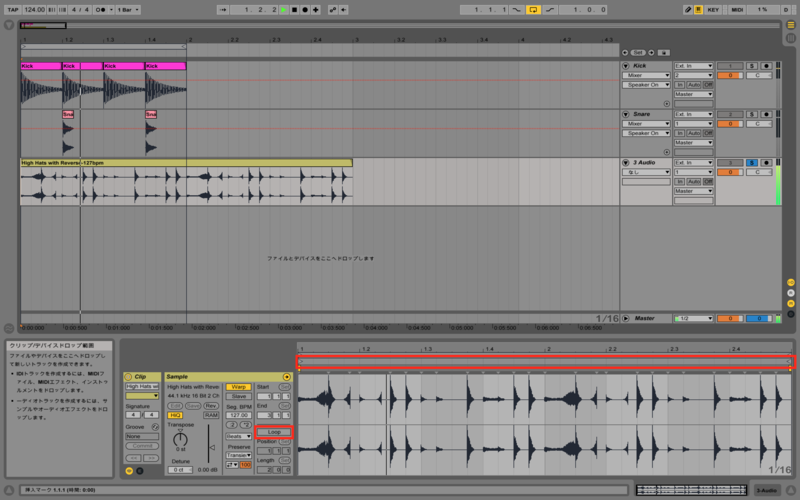Toggle the Follow playback arrow button
800x500 pixels.
click(x=222, y=10)
